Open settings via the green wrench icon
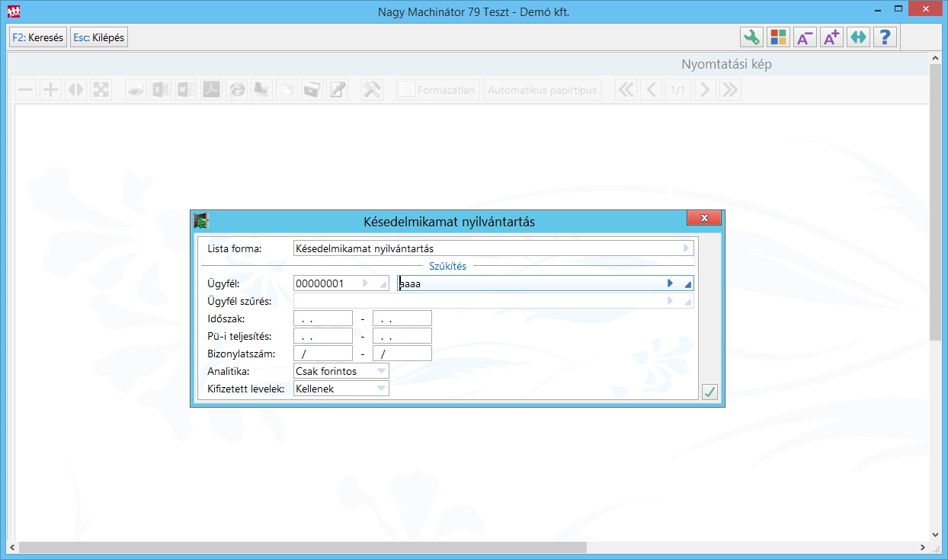 click(x=752, y=37)
